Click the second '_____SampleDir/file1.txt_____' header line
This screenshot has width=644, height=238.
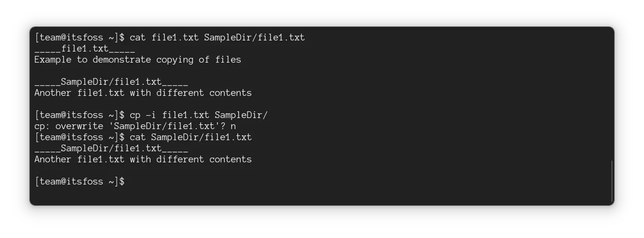[x=111, y=148]
